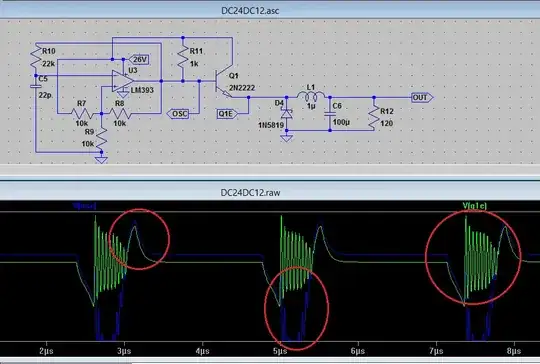Click the Q1E net label flag
This screenshot has width=540, height=364.
227,114
